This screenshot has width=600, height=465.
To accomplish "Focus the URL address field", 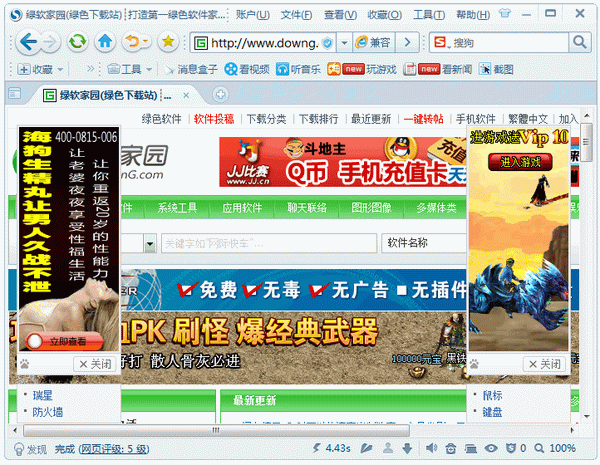I will [x=265, y=43].
